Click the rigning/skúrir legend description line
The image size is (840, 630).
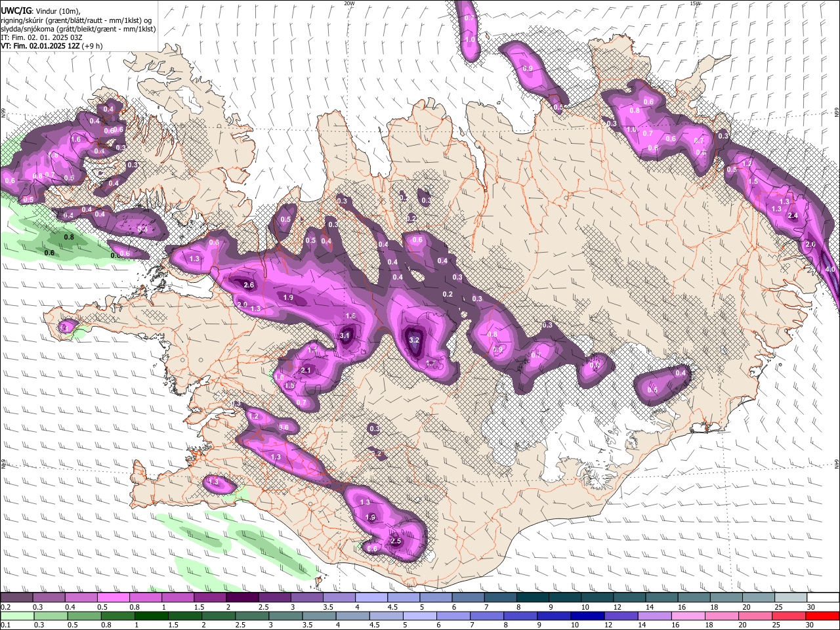click(76, 20)
